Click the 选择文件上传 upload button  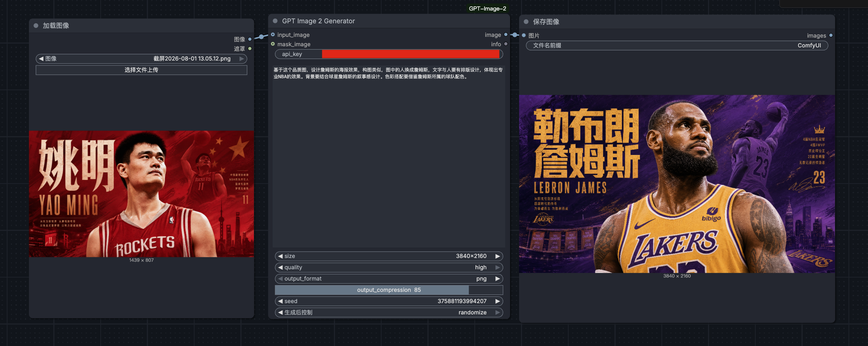pyautogui.click(x=141, y=70)
